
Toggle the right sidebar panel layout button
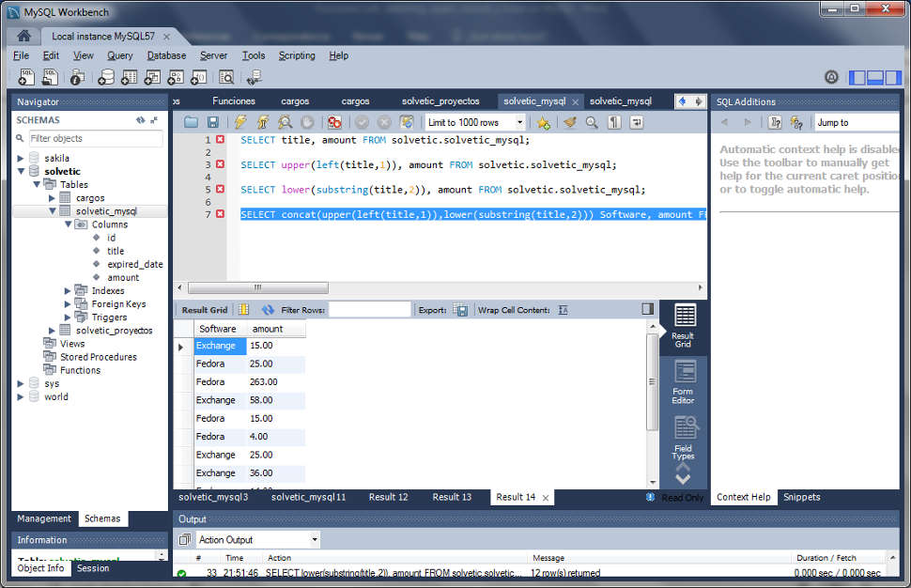893,77
